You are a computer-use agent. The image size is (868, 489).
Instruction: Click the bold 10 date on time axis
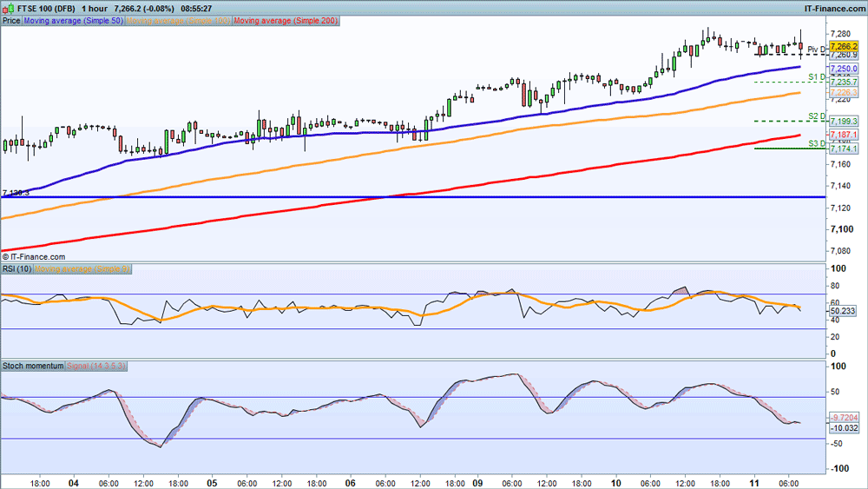coord(616,483)
